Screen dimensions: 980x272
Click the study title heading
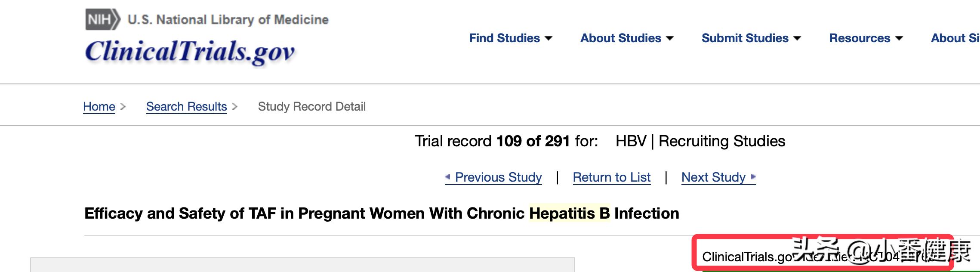381,213
